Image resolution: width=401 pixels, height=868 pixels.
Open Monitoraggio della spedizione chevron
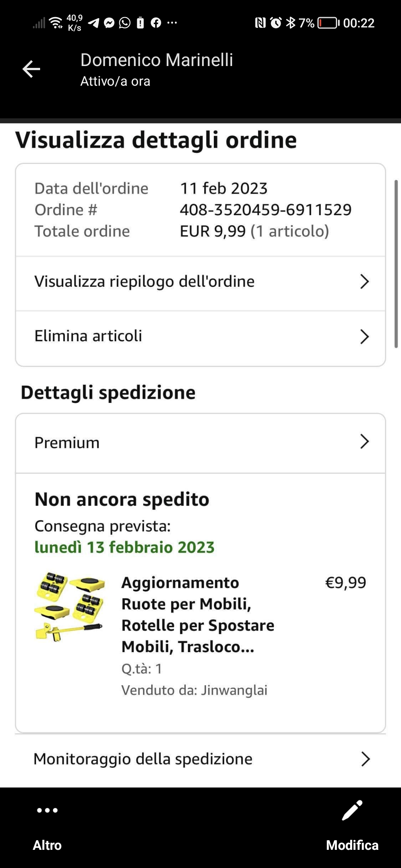(365, 759)
